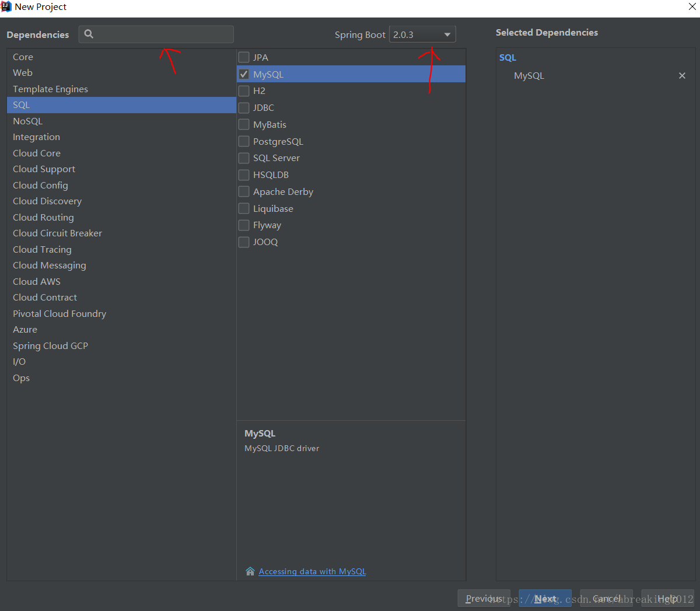The image size is (700, 611).
Task: Enable the Apache Derby checkbox
Action: [244, 191]
